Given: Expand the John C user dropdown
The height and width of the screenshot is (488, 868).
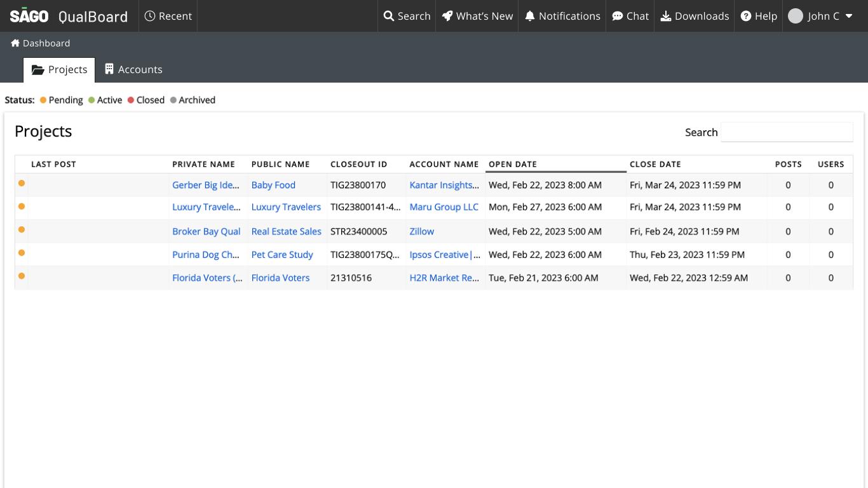Looking at the screenshot, I should [x=820, y=16].
